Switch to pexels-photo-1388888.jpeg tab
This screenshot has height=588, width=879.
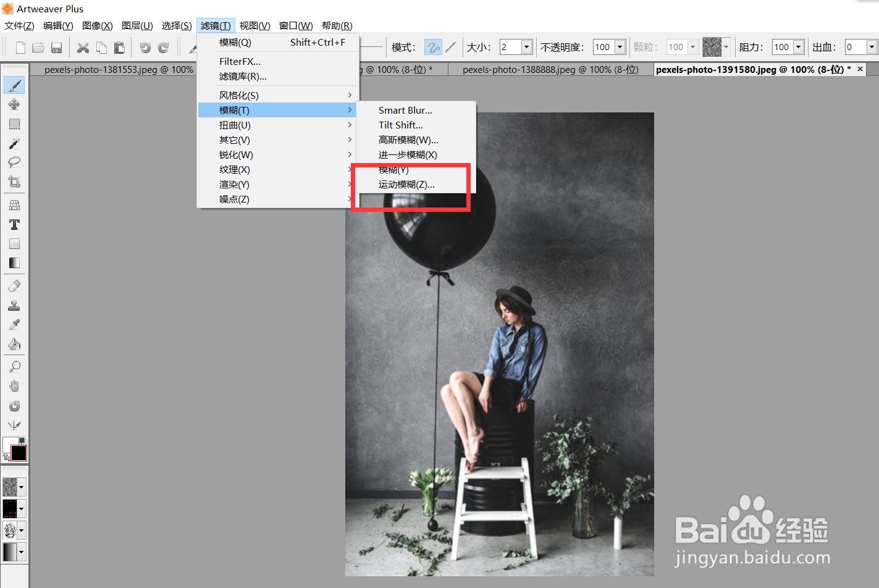550,70
